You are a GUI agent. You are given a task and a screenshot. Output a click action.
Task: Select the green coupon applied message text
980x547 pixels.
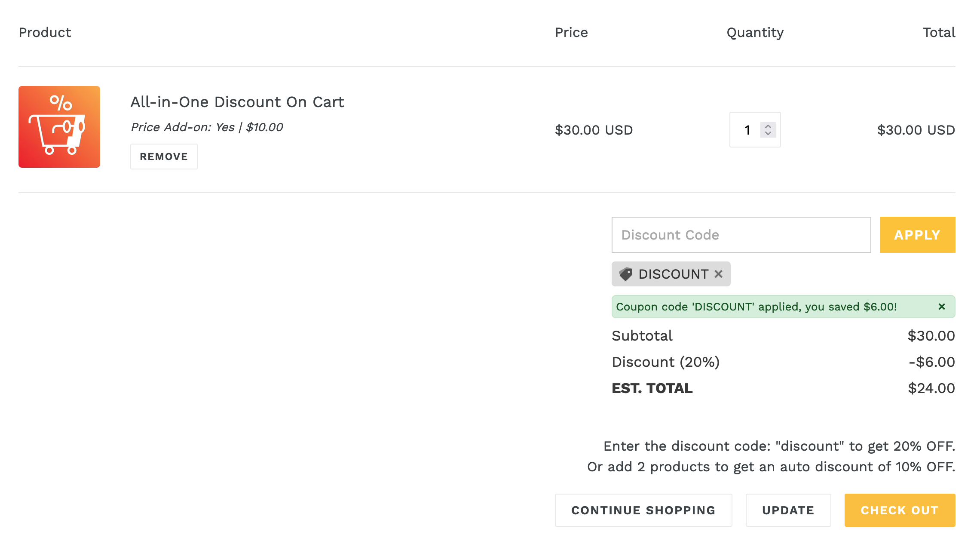(756, 307)
